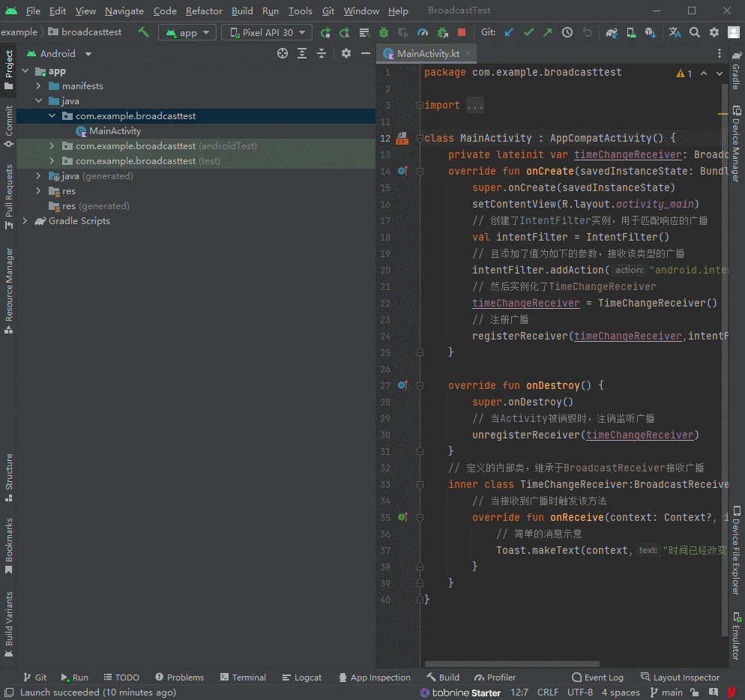Screen dimensions: 745x700
Task: Click the Search Everywhere magnifier icon
Action: 695,32
